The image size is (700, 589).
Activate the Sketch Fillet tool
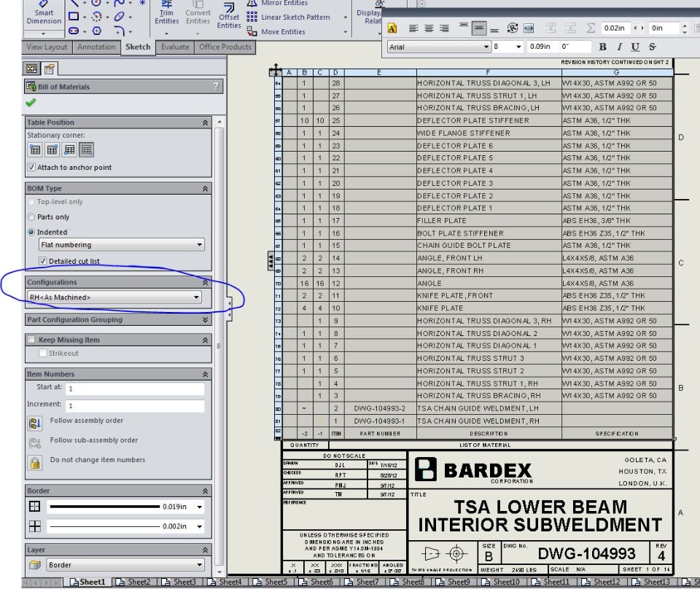pyautogui.click(x=119, y=31)
